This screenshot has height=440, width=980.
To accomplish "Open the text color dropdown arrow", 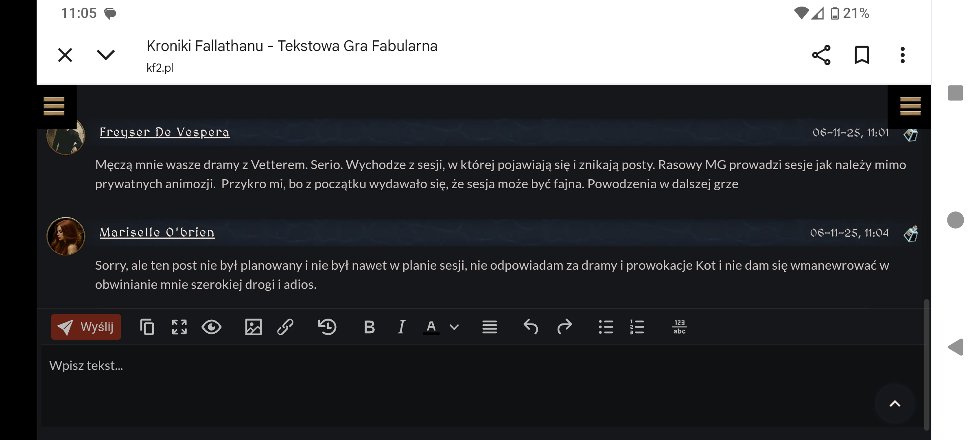I will click(454, 327).
